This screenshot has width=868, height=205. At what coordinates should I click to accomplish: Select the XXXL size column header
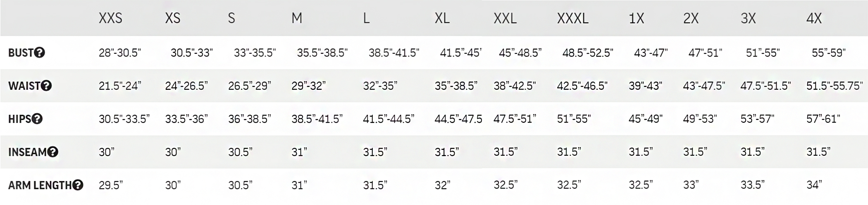573,18
